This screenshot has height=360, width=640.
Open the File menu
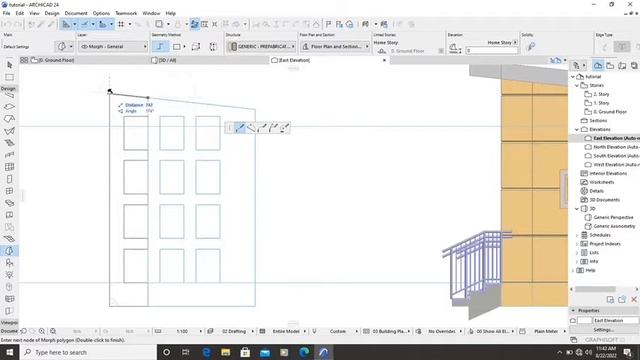click(x=7, y=13)
